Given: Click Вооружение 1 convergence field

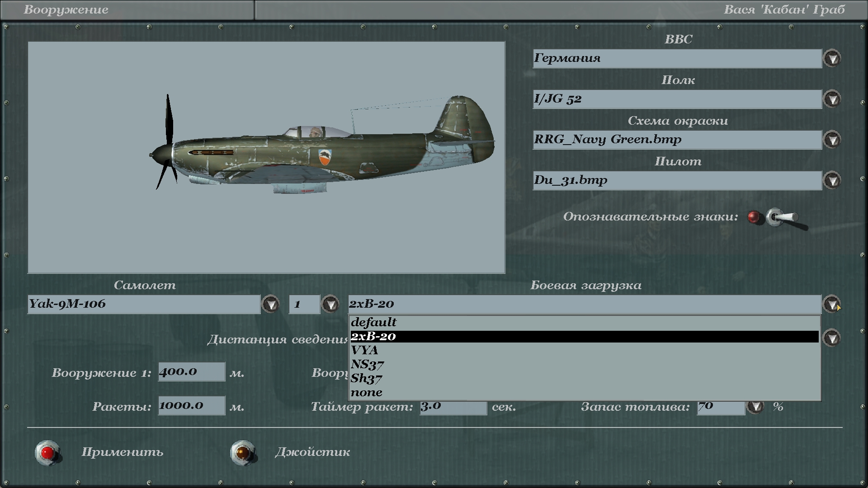Looking at the screenshot, I should tap(191, 371).
